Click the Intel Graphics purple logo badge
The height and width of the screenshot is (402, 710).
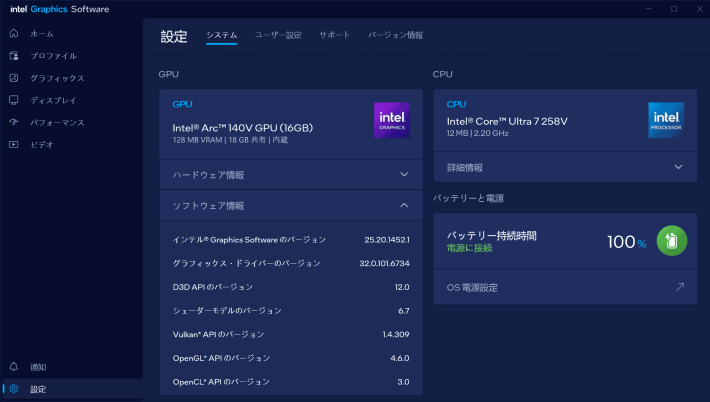(392, 120)
